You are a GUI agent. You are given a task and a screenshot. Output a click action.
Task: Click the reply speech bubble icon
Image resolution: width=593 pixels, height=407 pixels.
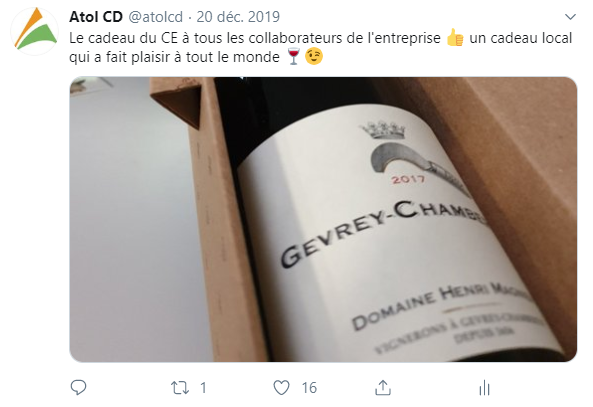click(78, 387)
